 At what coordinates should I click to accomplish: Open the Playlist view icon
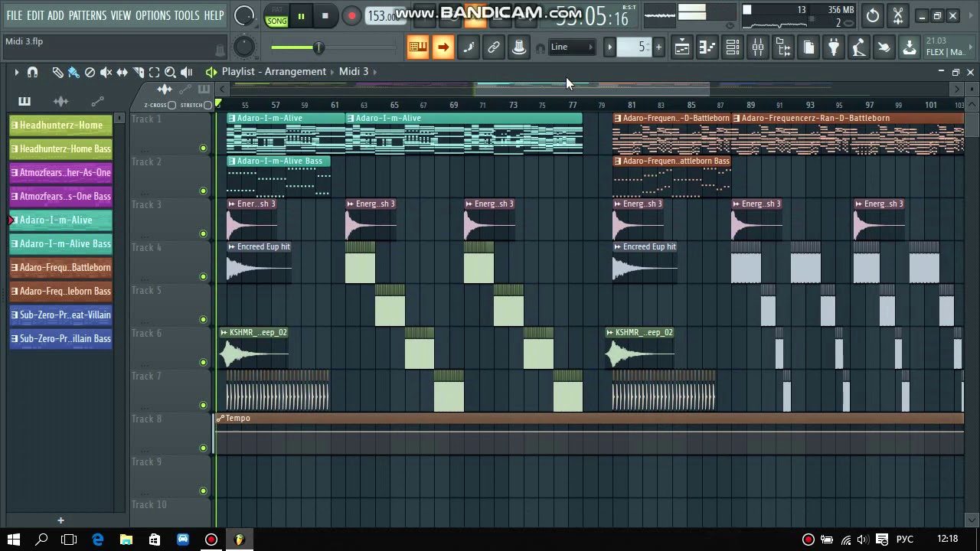[x=682, y=47]
